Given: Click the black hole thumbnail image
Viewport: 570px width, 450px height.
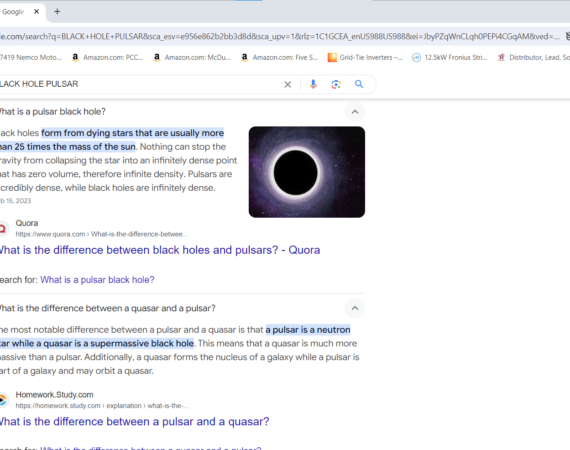Looking at the screenshot, I should (x=307, y=172).
